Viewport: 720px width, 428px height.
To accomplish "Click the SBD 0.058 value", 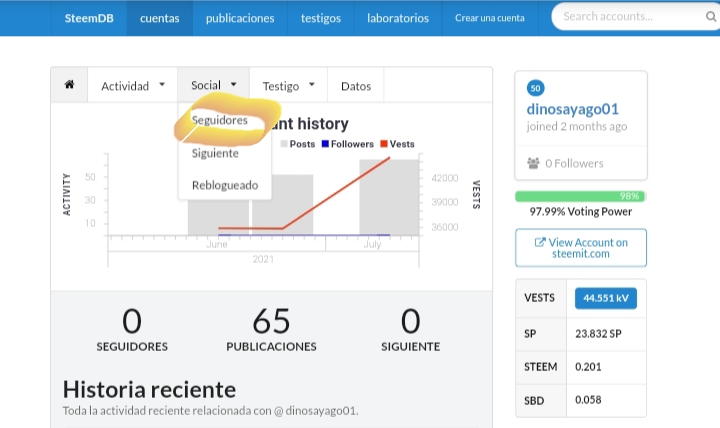I will click(588, 400).
